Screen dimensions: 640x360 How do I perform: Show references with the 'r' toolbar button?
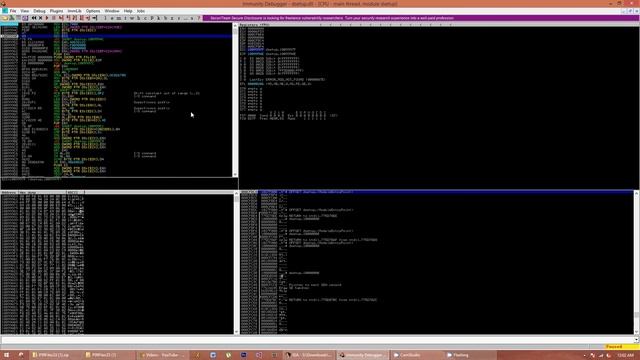point(179,18)
